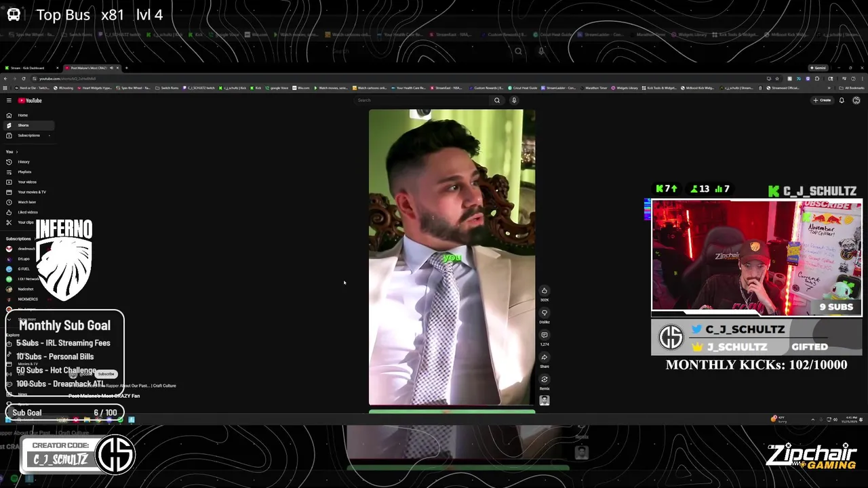This screenshot has width=868, height=488.
Task: Remix this Short
Action: [x=544, y=380]
